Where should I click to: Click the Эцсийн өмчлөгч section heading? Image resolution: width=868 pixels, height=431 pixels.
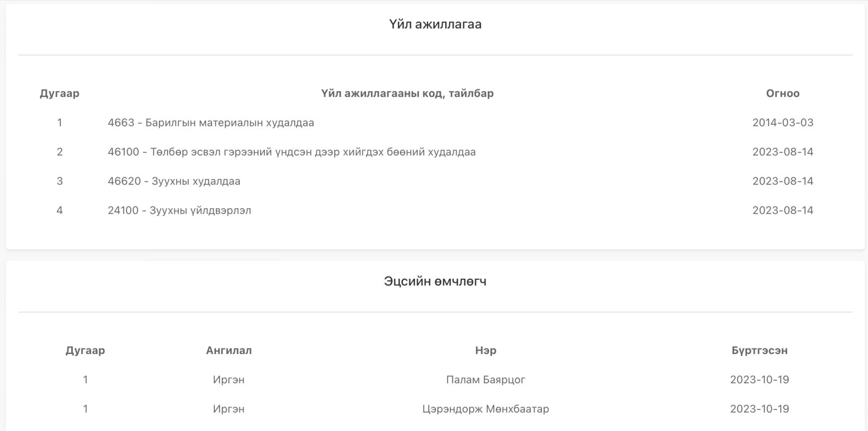click(x=435, y=281)
